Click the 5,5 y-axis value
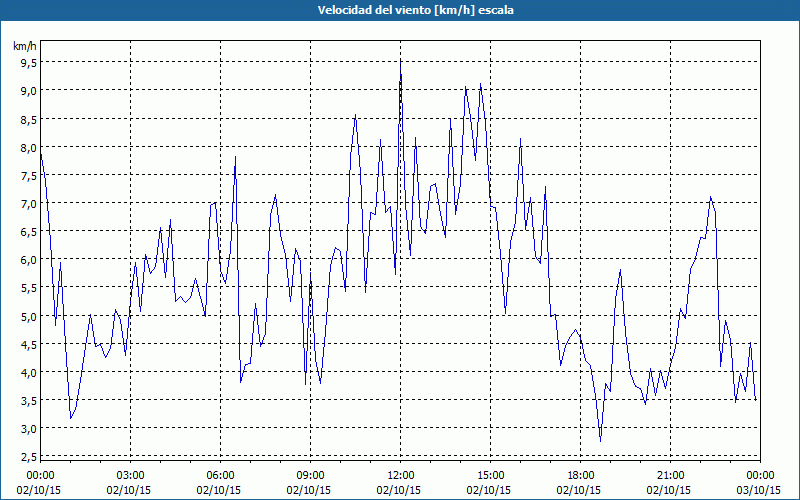 pos(28,288)
